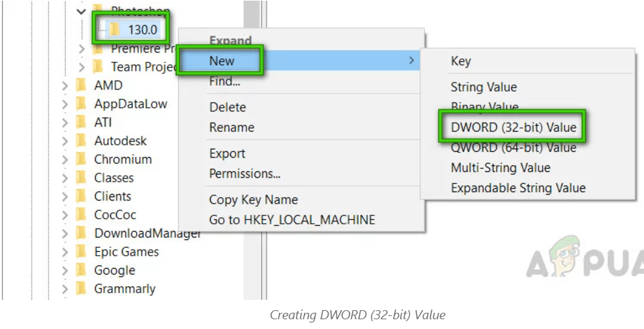The width and height of the screenshot is (644, 329).
Task: Expand the Chromium key
Action: click(x=65, y=159)
